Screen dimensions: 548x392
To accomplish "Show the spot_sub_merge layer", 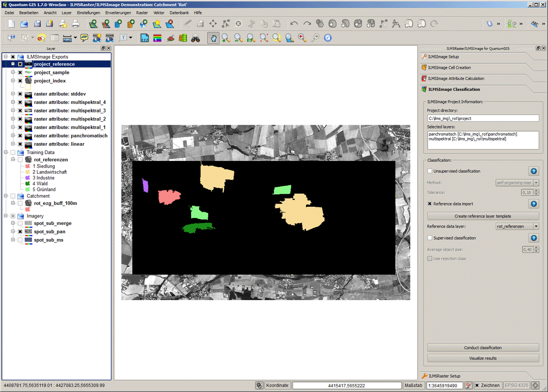I will [x=20, y=223].
